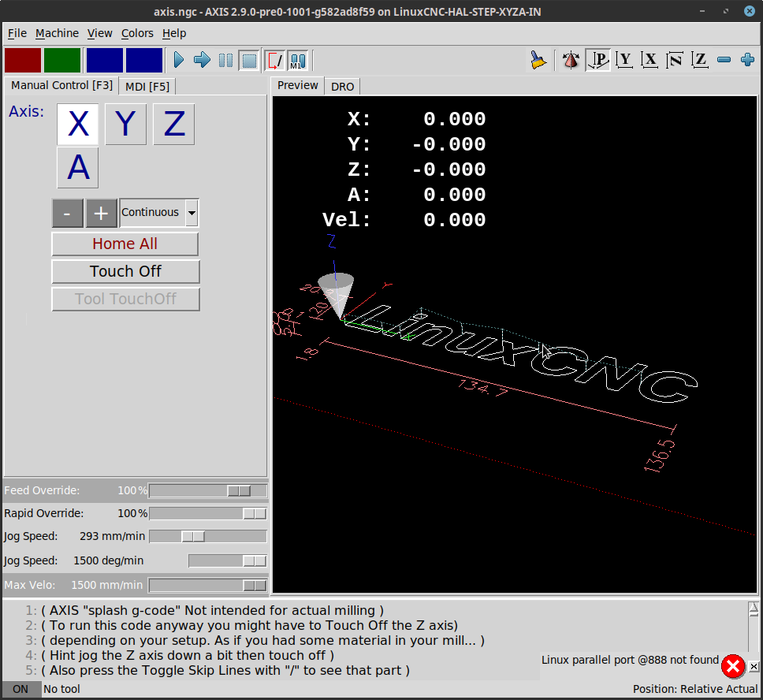Select G-code line 1 'AXIS splash g-code'
The width and height of the screenshot is (763, 700).
coord(212,610)
